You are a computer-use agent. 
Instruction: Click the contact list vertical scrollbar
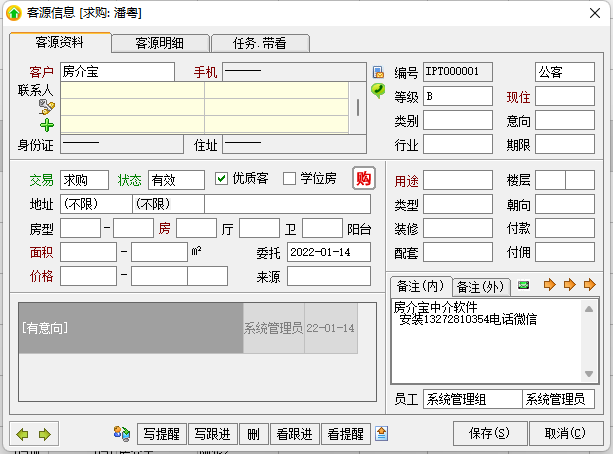[359, 100]
